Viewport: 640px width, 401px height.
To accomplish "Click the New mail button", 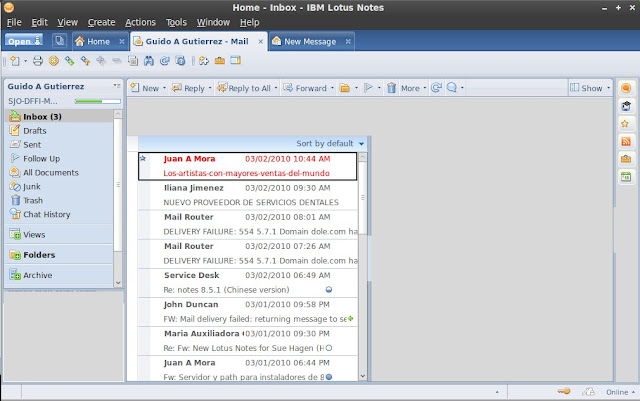I will [x=145, y=88].
